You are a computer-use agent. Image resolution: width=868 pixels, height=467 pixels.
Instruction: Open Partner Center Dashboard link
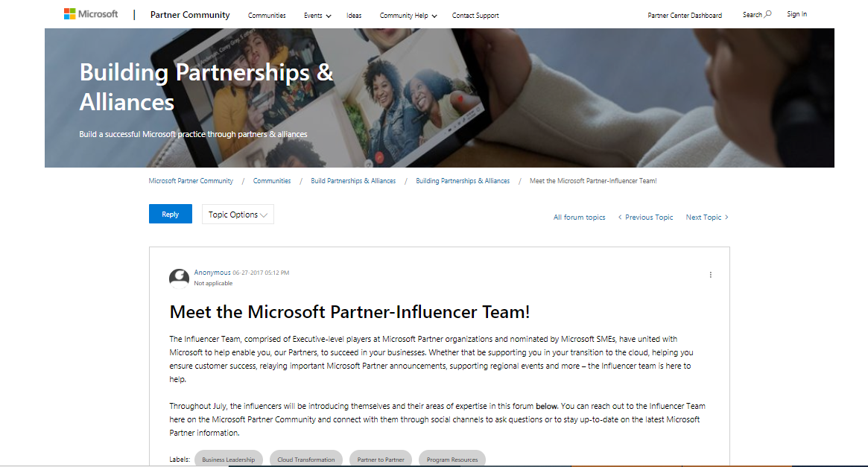pos(685,16)
